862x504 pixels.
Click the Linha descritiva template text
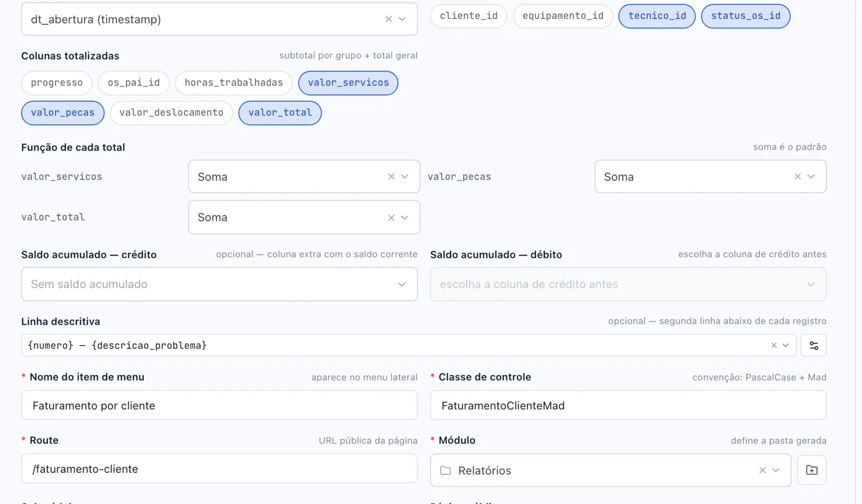point(117,346)
